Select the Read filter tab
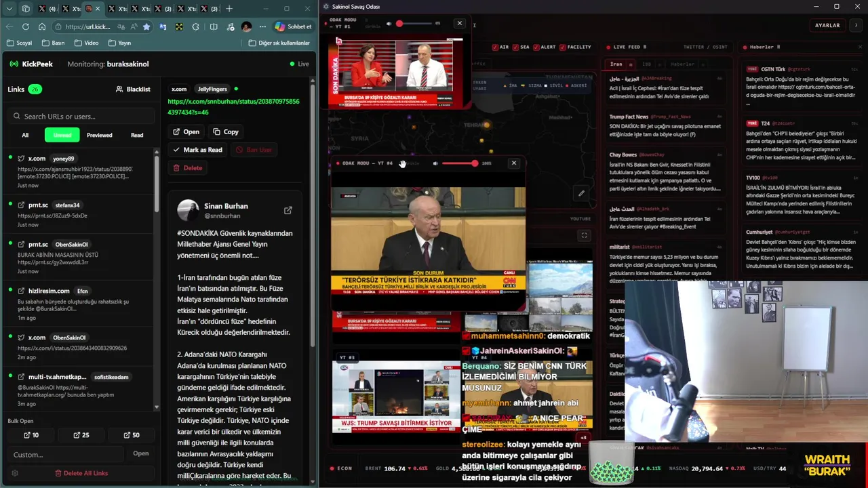Viewport: 868px width, 488px height. [x=137, y=135]
